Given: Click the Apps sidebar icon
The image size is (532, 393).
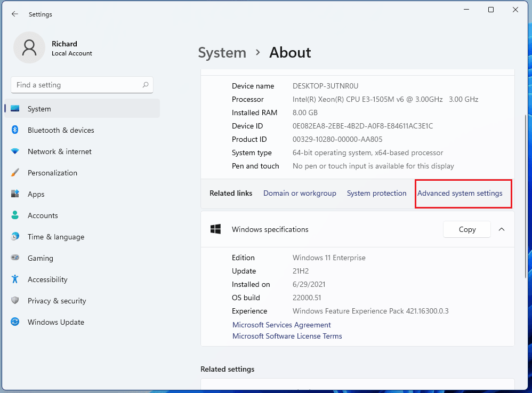Looking at the screenshot, I should click(x=15, y=194).
